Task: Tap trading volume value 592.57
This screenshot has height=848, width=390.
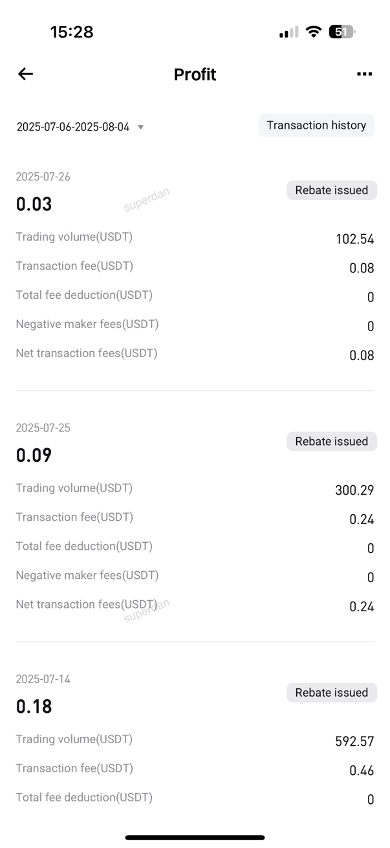Action: click(354, 741)
